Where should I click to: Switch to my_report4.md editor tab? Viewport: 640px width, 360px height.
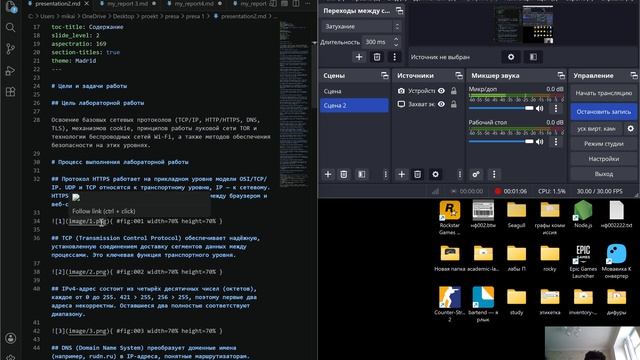[x=194, y=4]
